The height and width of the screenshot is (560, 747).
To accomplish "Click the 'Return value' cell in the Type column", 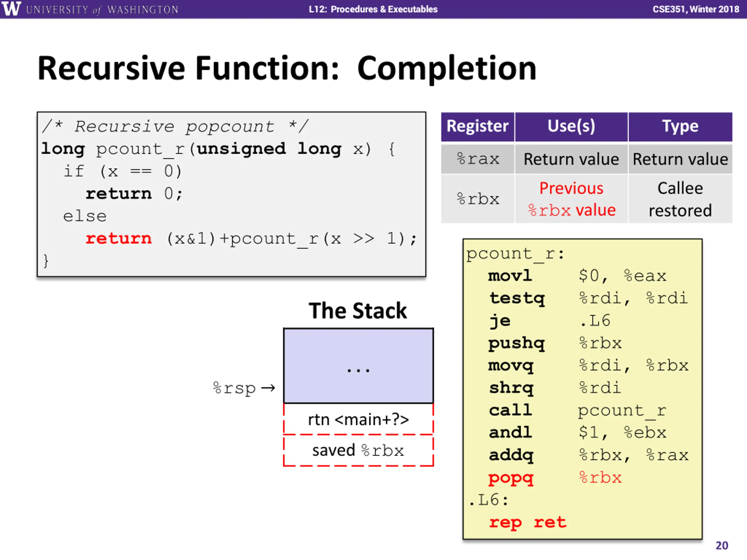I will click(680, 159).
